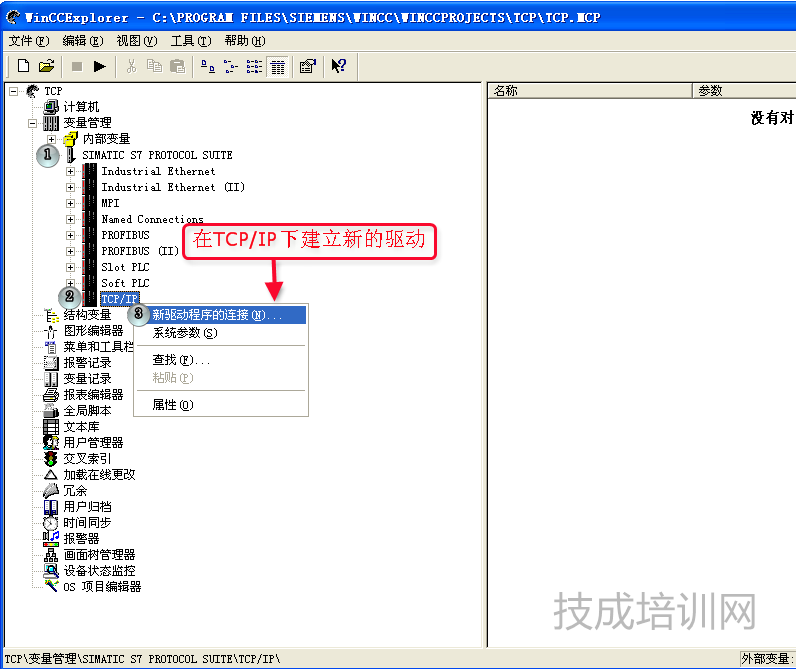Select 图形编辑器 in the project tree

point(93,331)
